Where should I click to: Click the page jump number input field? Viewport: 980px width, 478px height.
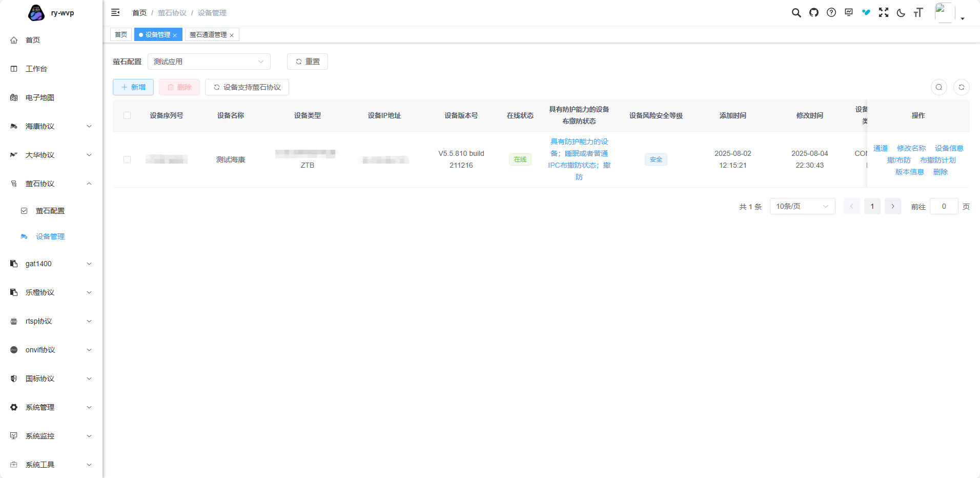(x=944, y=206)
